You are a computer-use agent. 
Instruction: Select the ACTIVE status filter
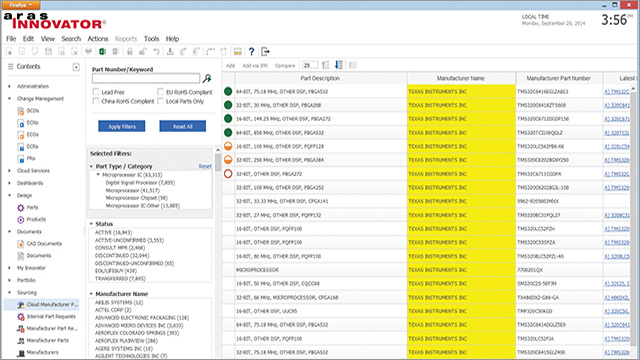click(113, 232)
